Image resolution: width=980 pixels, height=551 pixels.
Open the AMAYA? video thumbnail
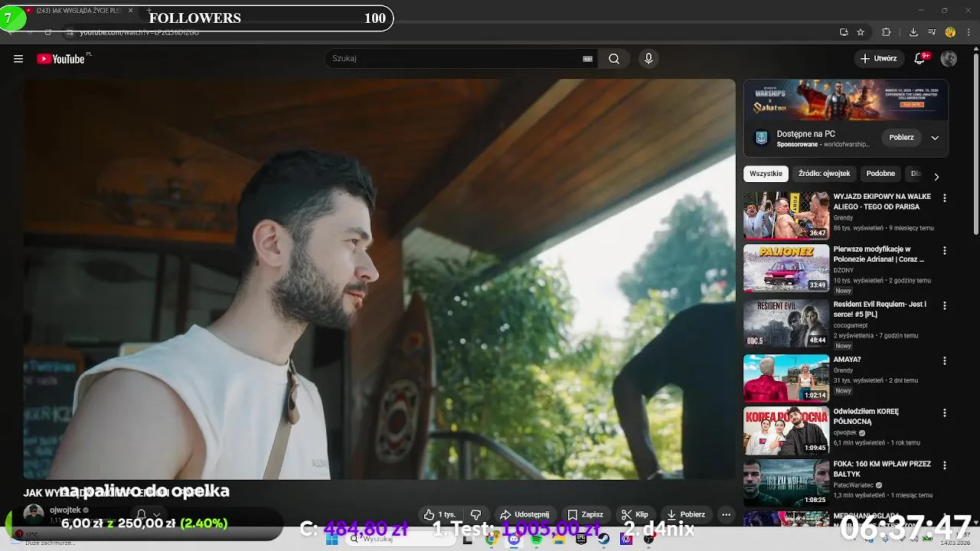786,378
